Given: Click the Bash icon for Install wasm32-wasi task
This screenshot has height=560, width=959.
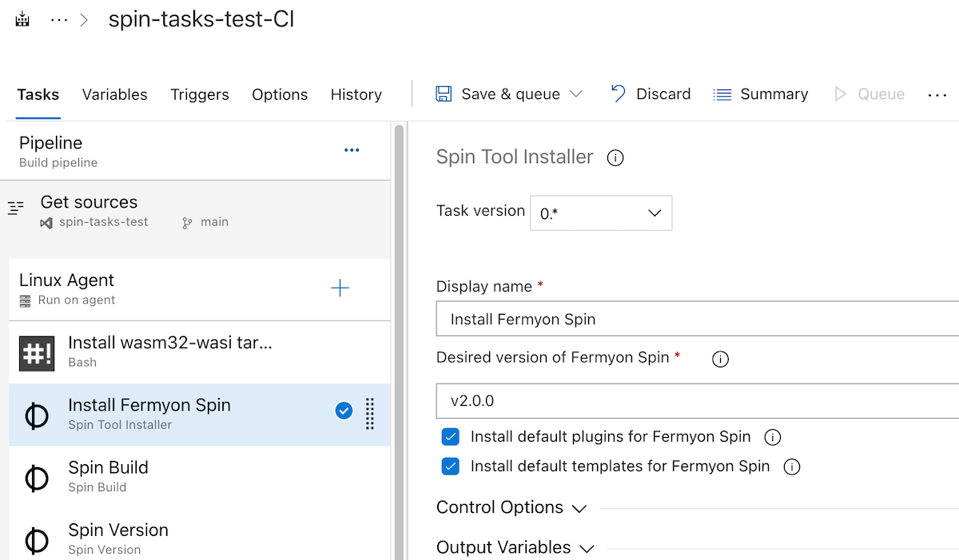Looking at the screenshot, I should 35,351.
